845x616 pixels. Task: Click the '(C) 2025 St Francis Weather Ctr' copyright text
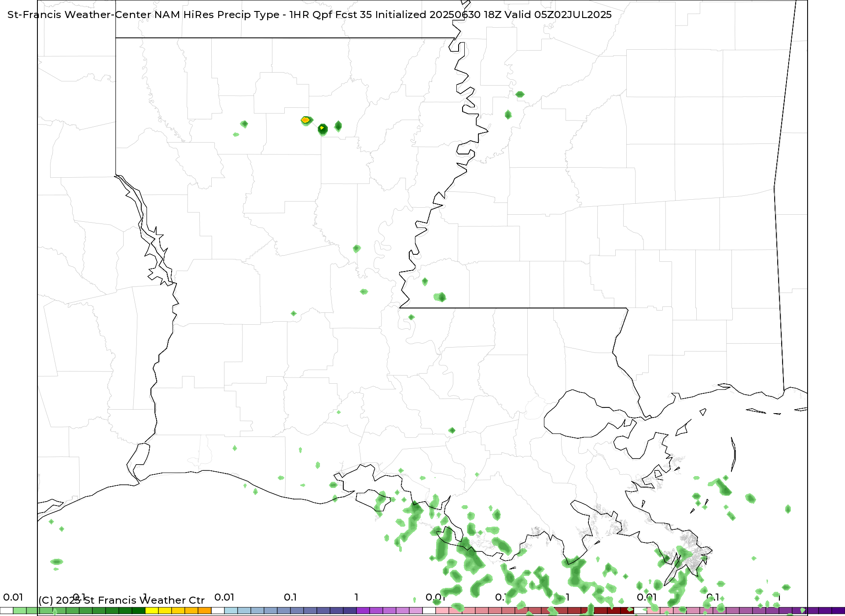(121, 600)
